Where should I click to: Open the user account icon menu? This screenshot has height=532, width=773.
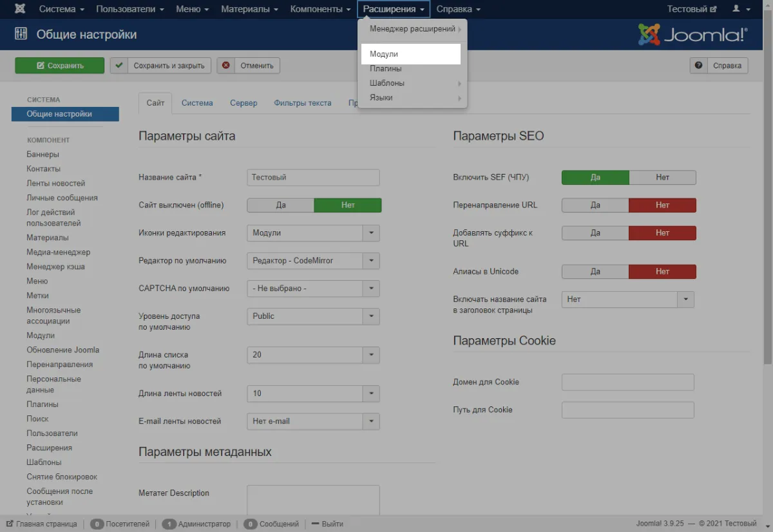pyautogui.click(x=741, y=10)
